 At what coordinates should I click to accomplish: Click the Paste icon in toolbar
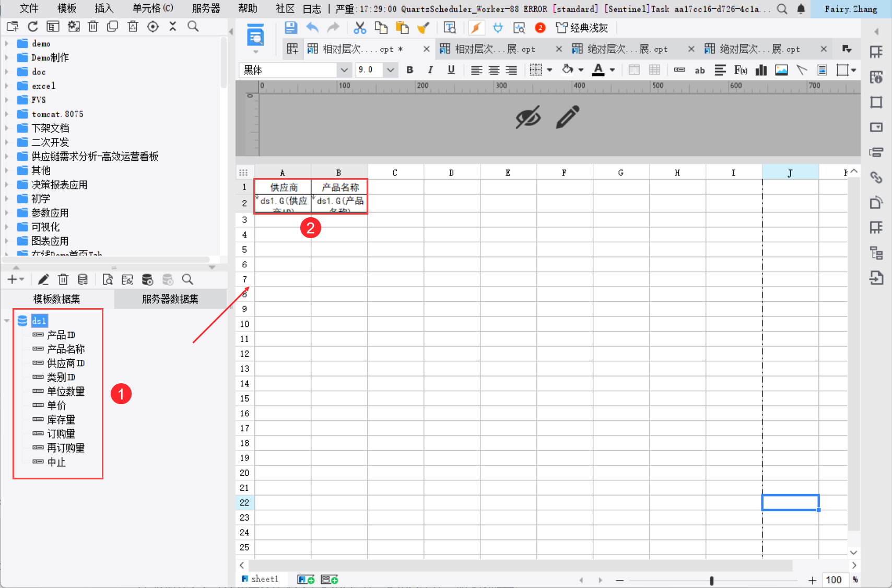pyautogui.click(x=402, y=28)
